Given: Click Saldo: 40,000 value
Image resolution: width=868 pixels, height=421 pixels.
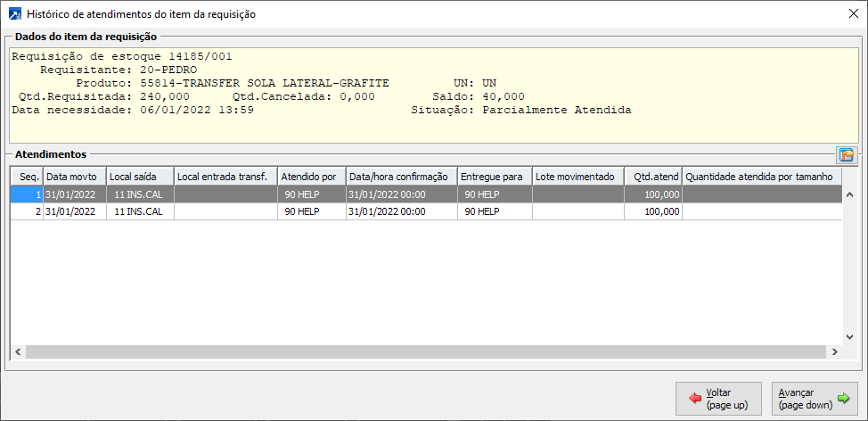Looking at the screenshot, I should (504, 96).
